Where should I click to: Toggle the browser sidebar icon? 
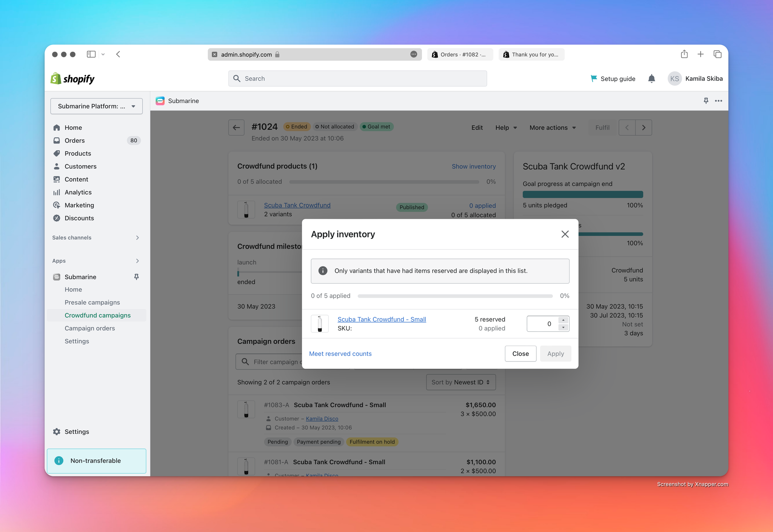pos(91,54)
